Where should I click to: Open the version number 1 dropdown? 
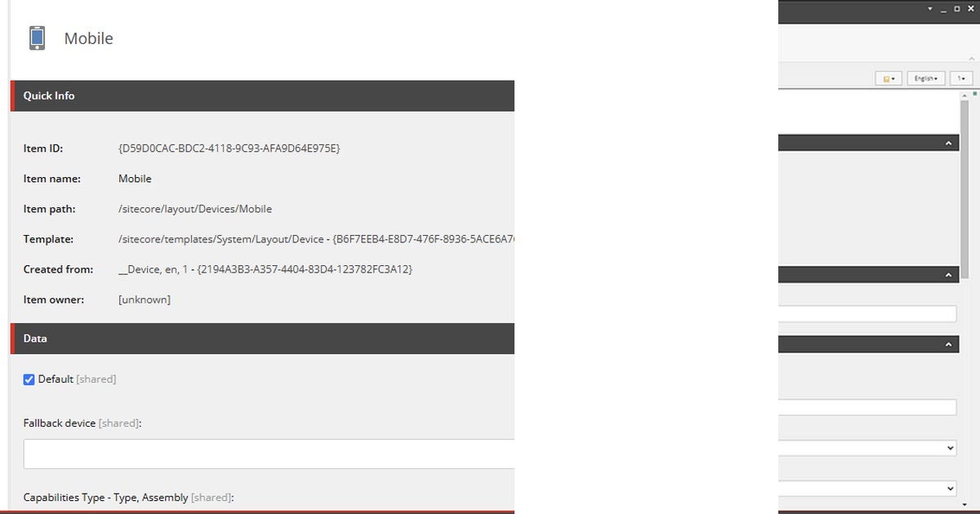(x=960, y=78)
